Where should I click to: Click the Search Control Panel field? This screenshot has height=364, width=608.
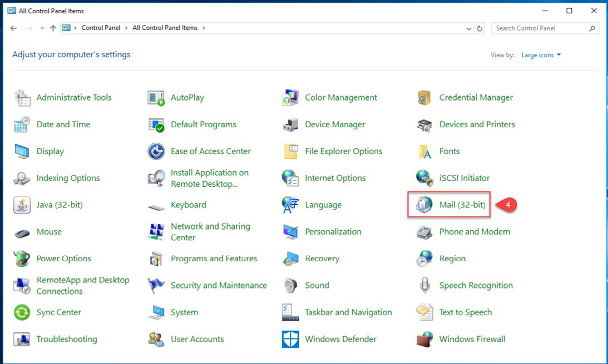click(x=540, y=28)
